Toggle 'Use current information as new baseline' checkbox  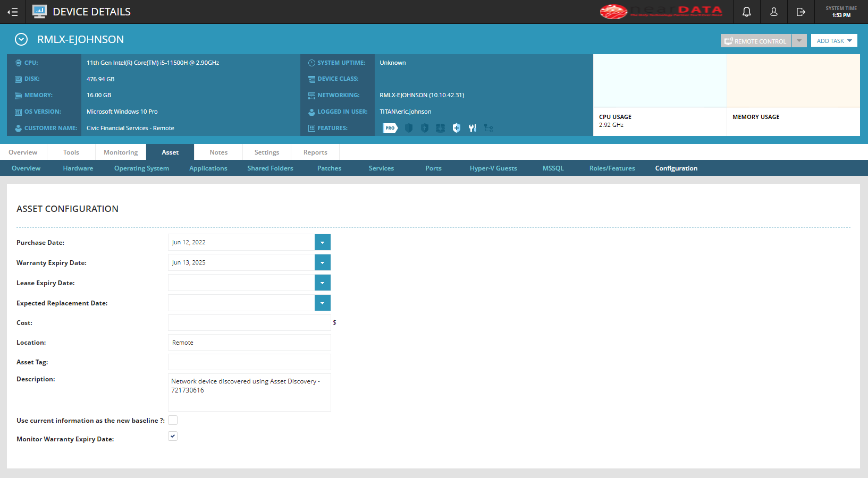point(173,420)
